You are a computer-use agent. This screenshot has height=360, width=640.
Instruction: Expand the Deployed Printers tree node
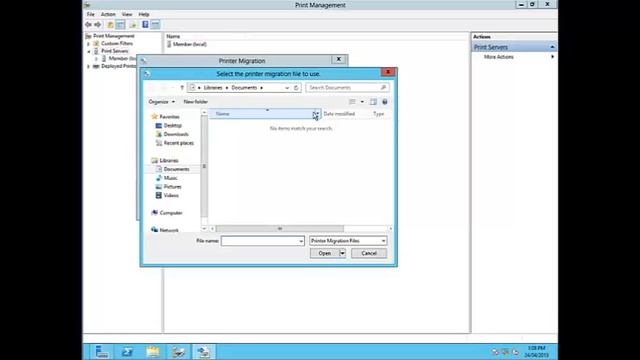tap(89, 66)
